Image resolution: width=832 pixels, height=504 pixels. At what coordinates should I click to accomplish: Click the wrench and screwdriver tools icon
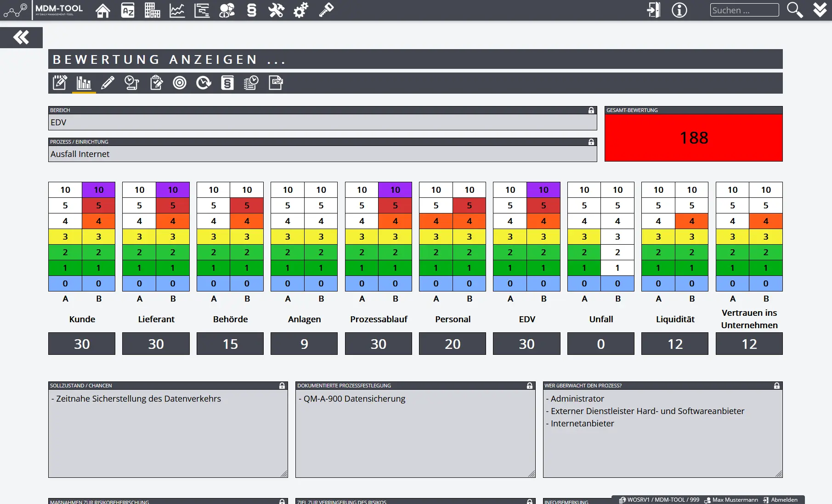click(x=276, y=10)
